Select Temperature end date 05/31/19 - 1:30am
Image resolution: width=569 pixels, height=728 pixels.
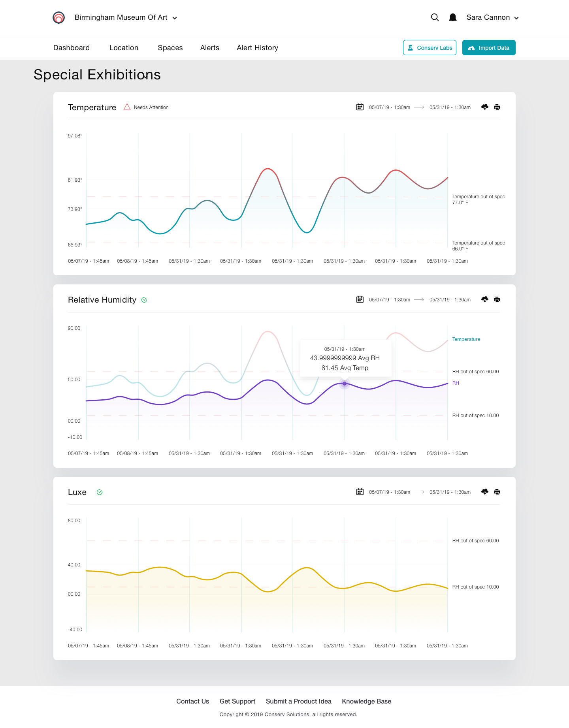[450, 107]
